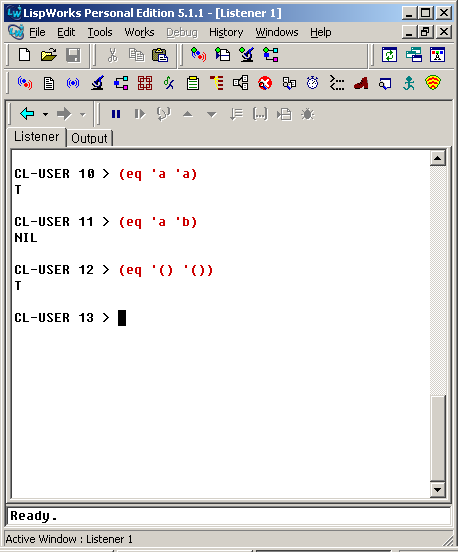Open the Profiler stopwatch icon

point(312,83)
